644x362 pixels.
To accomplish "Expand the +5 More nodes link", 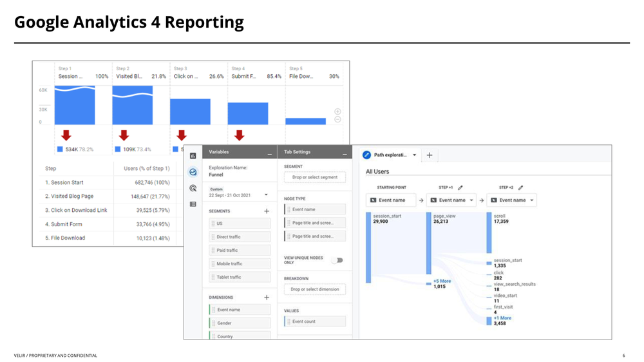I will click(442, 281).
